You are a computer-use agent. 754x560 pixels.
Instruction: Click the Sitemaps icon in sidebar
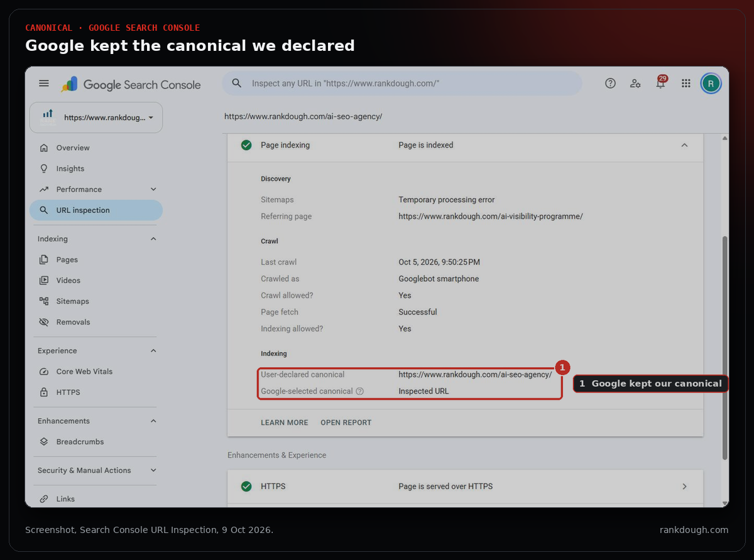(x=44, y=301)
